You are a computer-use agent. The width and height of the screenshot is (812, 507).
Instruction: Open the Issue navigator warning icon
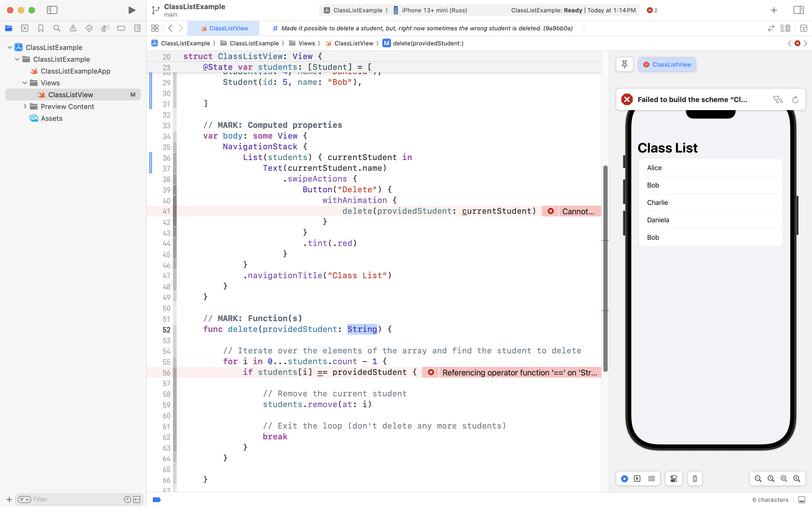click(x=73, y=28)
